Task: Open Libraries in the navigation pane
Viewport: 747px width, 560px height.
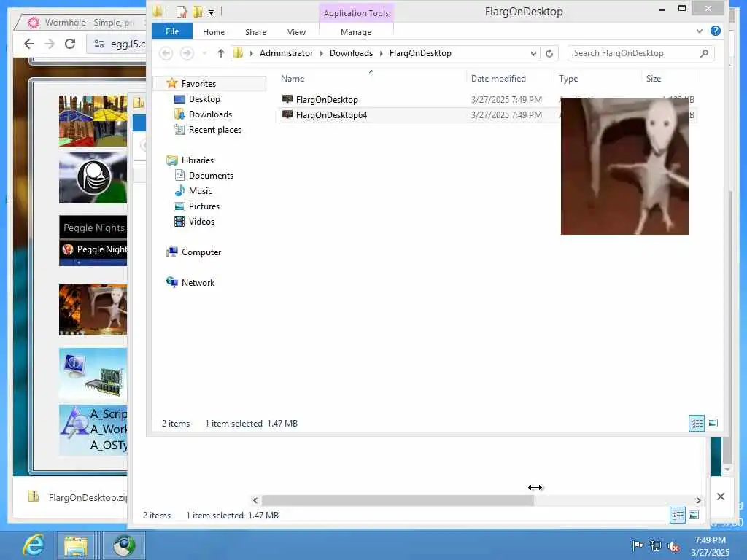Action: [197, 160]
